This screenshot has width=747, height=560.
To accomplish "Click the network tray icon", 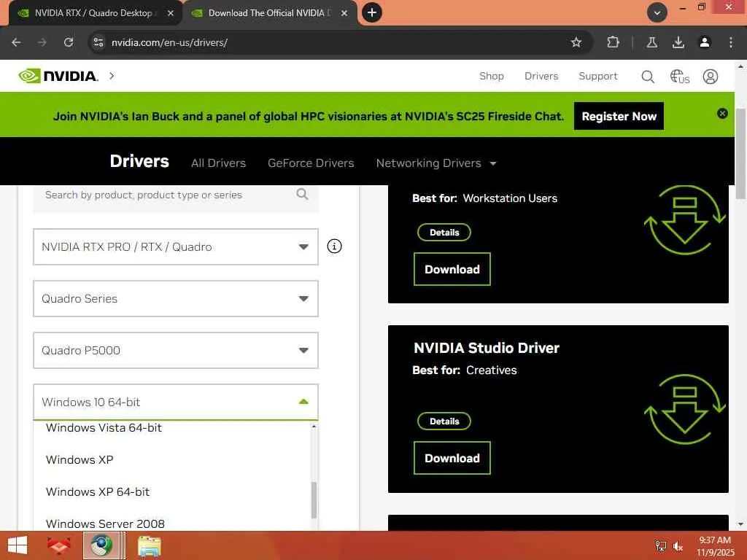I will [660, 546].
